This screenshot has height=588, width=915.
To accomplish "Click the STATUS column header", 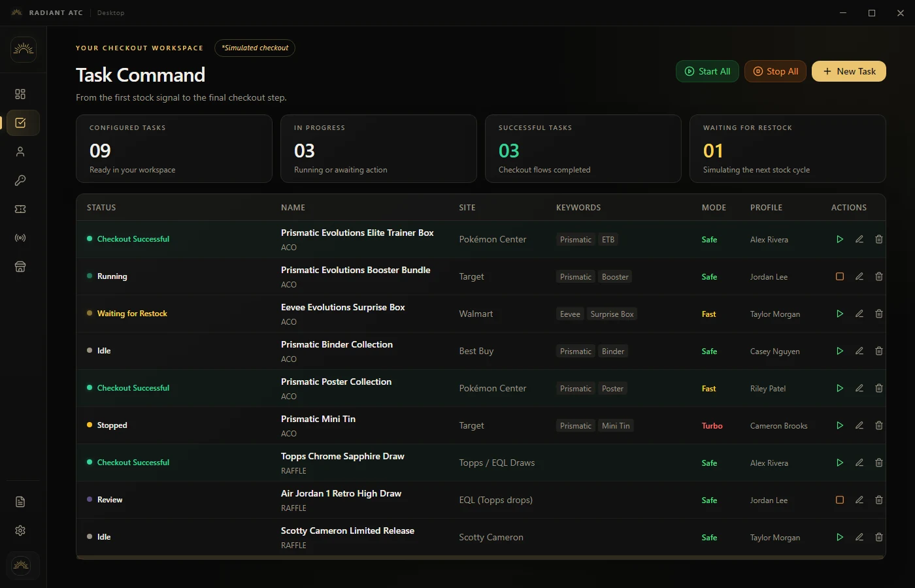I will click(101, 208).
